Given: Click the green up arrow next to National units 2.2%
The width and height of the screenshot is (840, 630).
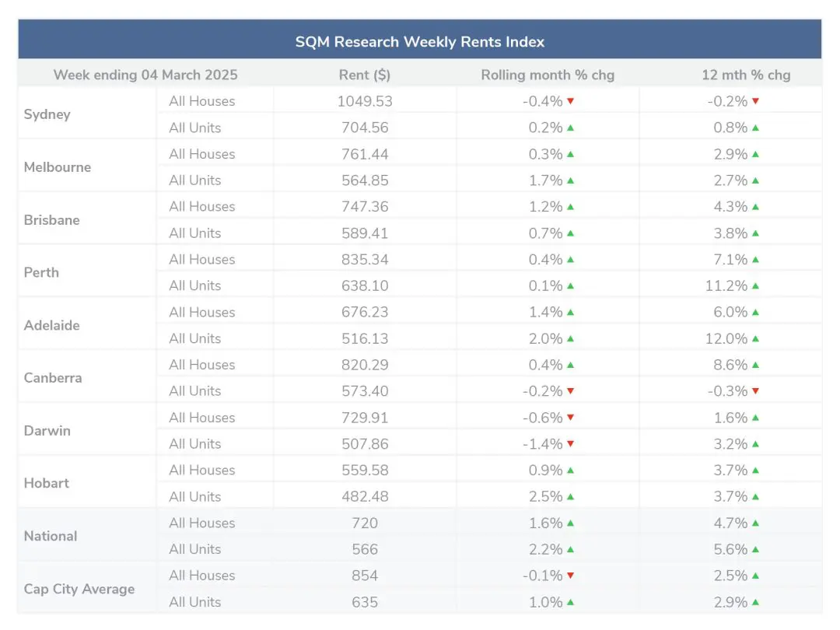Looking at the screenshot, I should tap(571, 549).
